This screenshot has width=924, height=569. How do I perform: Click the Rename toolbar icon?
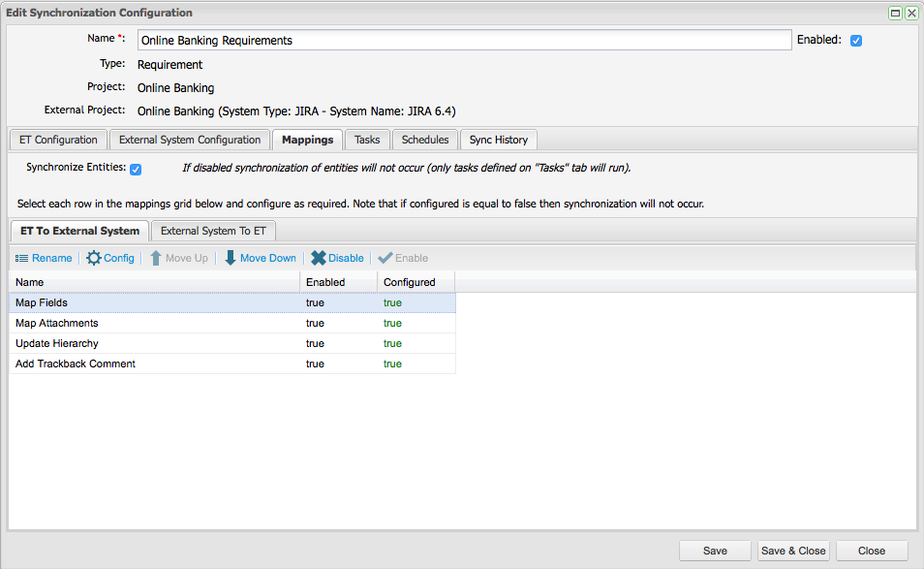point(21,258)
